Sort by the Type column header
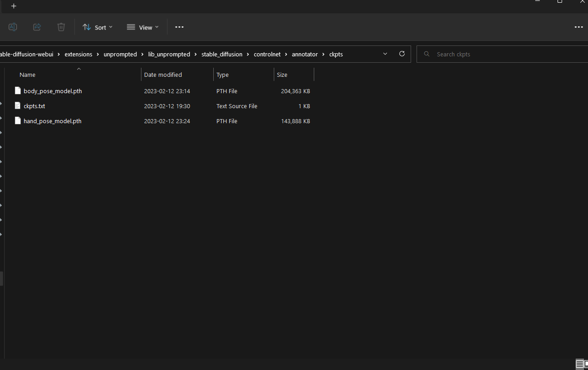Image resolution: width=588 pixels, height=370 pixels. (222, 75)
